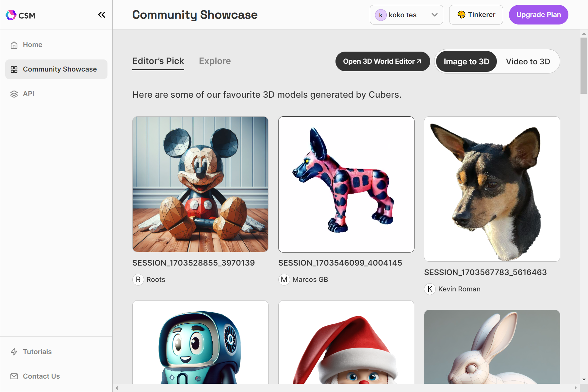Screen dimensions: 588x392
Task: Click the external arrow on Open 3D World Editor
Action: pyautogui.click(x=419, y=61)
